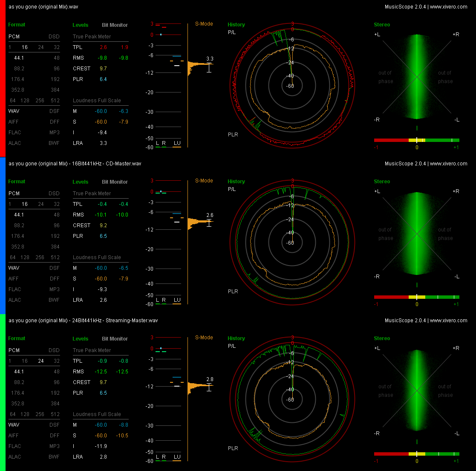This screenshot has width=476, height=471.
Task: Click highlighted 16 bit depth in original Mix panel
Action: click(x=25, y=47)
